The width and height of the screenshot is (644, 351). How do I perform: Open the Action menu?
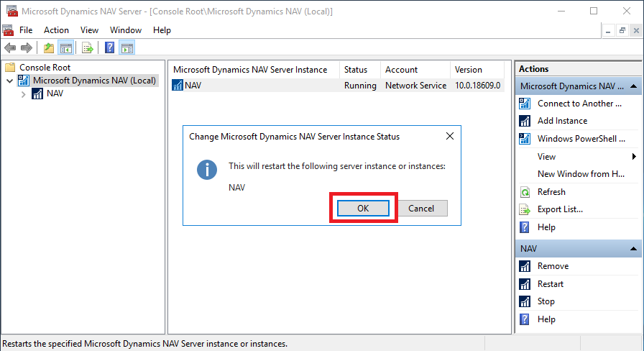tap(56, 30)
